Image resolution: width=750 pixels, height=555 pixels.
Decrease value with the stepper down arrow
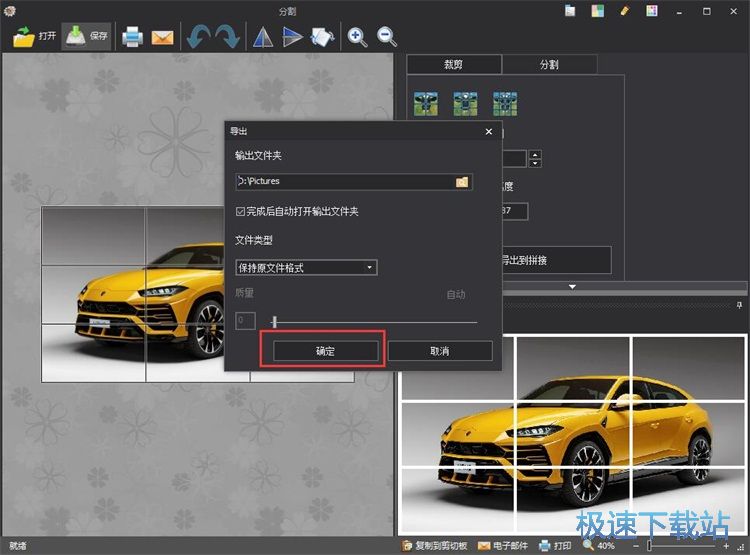point(535,163)
